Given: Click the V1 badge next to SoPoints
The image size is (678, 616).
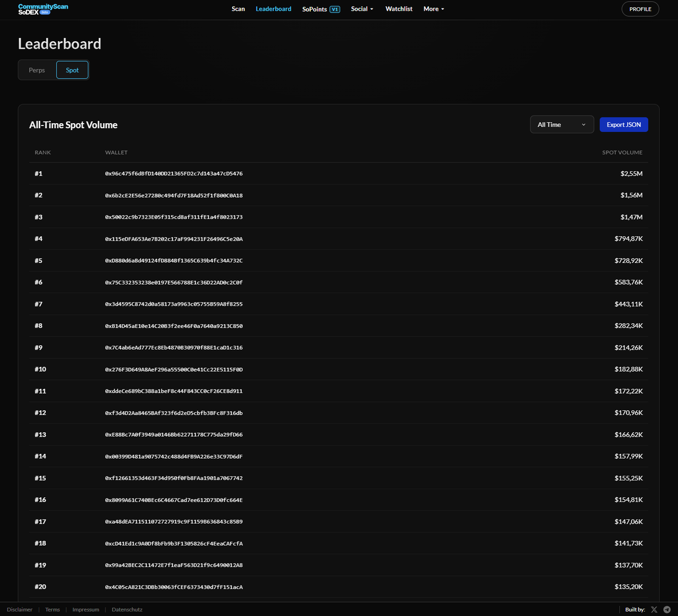Looking at the screenshot, I should pos(336,9).
